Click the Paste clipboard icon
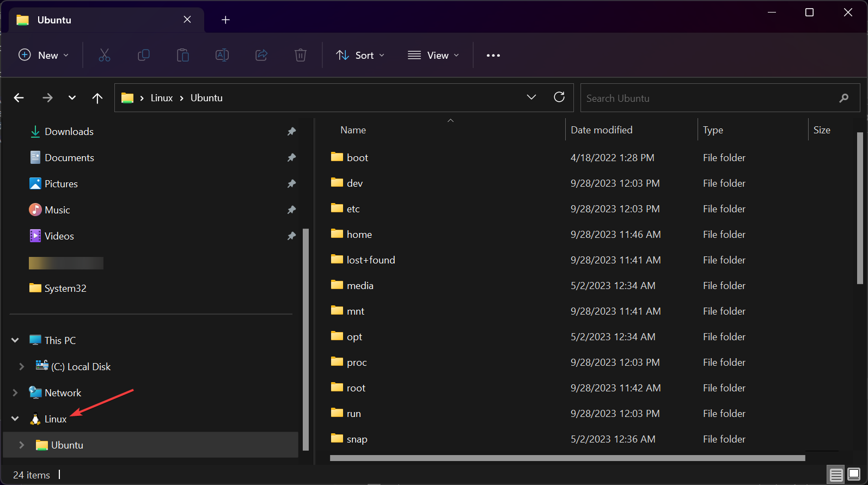Viewport: 868px width, 485px height. coord(183,55)
